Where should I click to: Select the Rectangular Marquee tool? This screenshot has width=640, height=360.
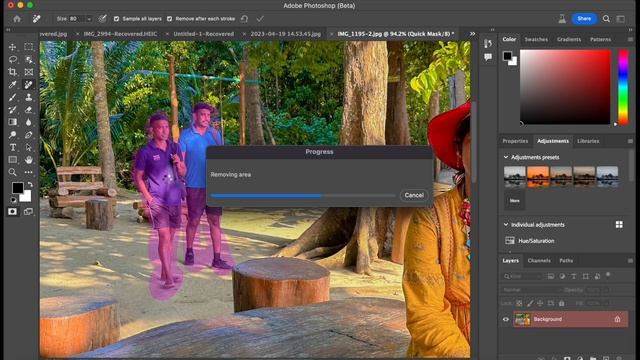click(x=29, y=47)
